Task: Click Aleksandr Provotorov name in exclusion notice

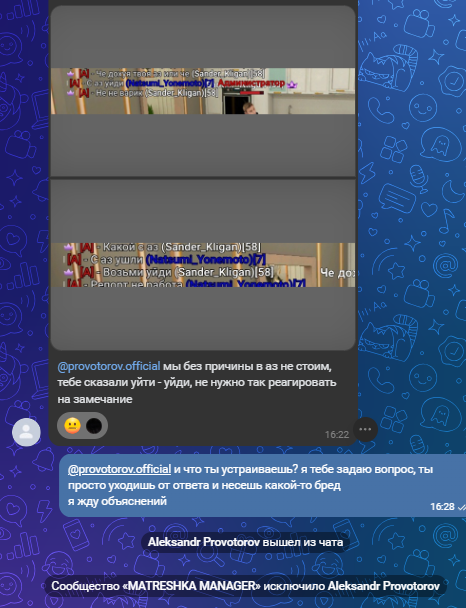Action: pos(383,586)
